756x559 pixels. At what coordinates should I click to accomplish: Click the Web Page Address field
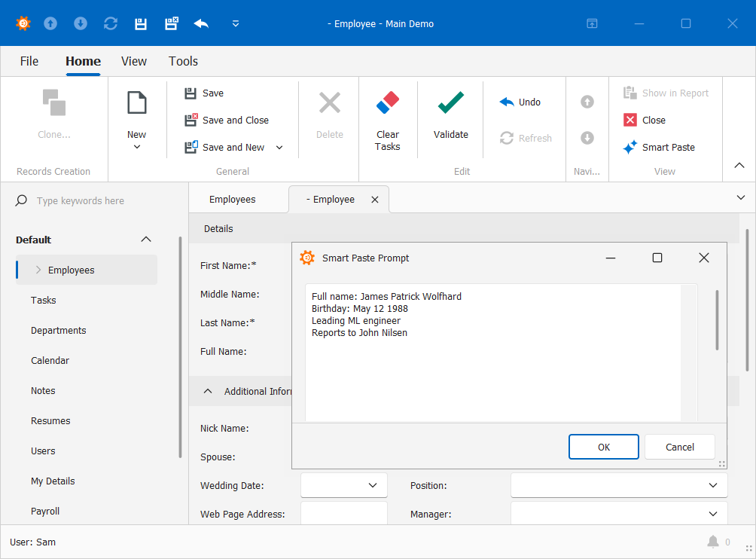click(344, 513)
